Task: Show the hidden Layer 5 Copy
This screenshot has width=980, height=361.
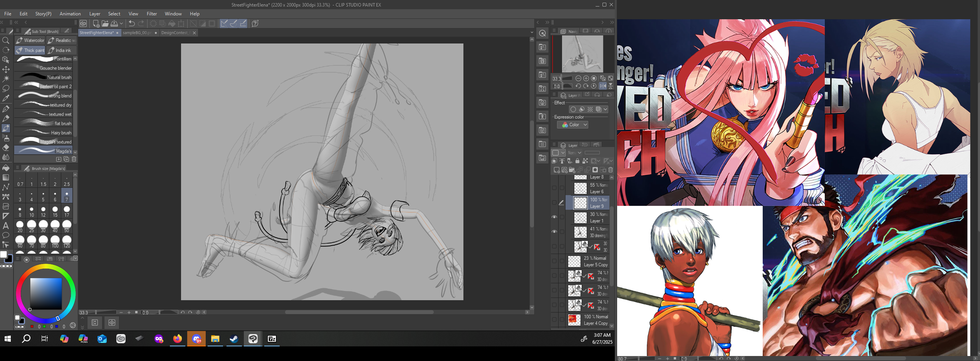Action: tap(554, 261)
